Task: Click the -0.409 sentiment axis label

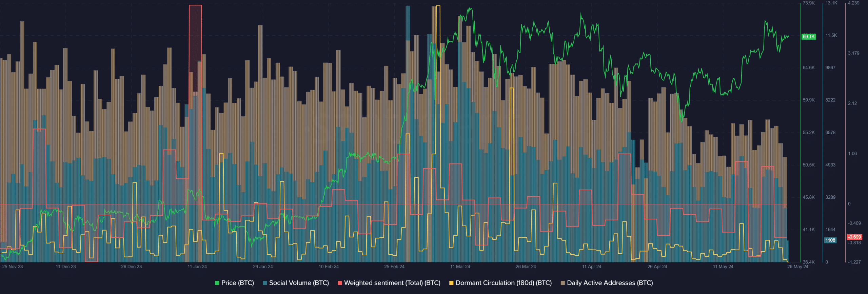Action: 854,223
